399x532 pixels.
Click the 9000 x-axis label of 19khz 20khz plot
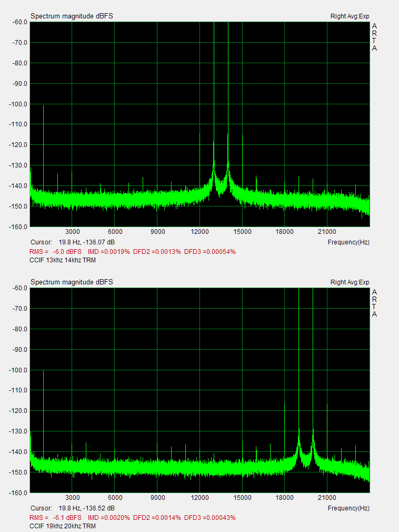point(157,498)
